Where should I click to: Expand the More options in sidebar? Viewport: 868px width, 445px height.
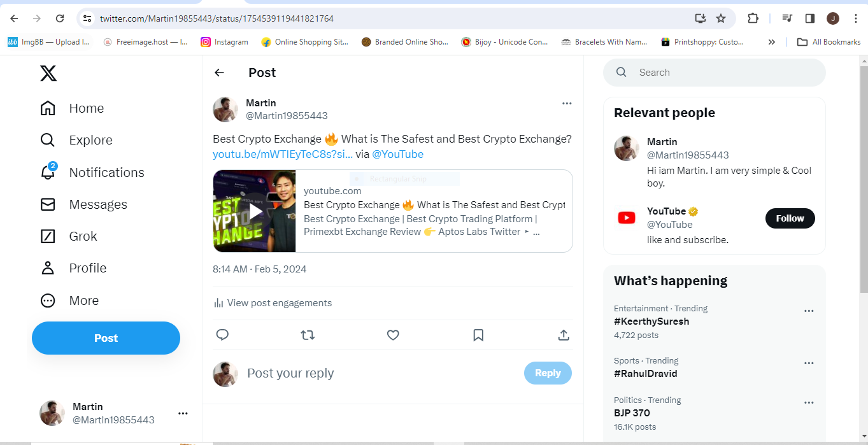coord(69,300)
